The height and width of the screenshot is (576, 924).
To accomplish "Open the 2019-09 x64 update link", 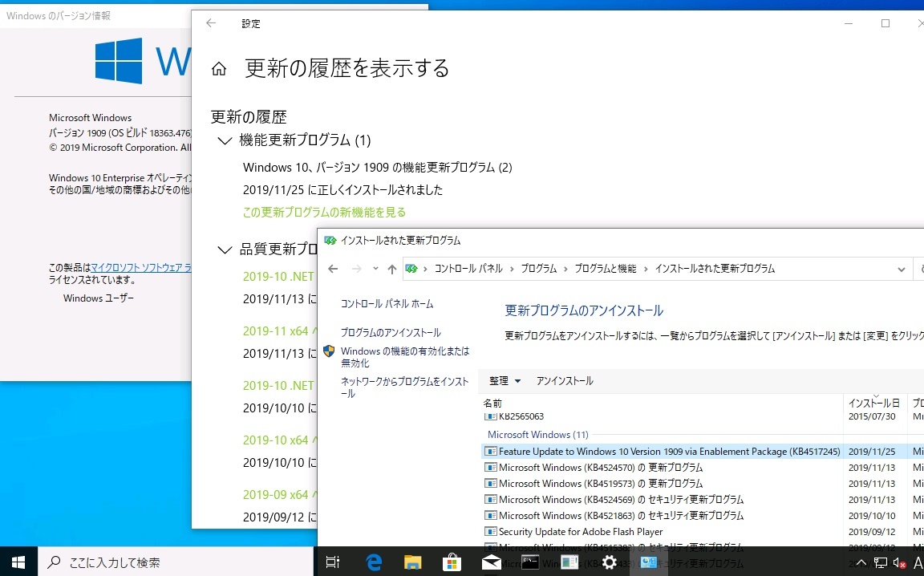I will 279,495.
